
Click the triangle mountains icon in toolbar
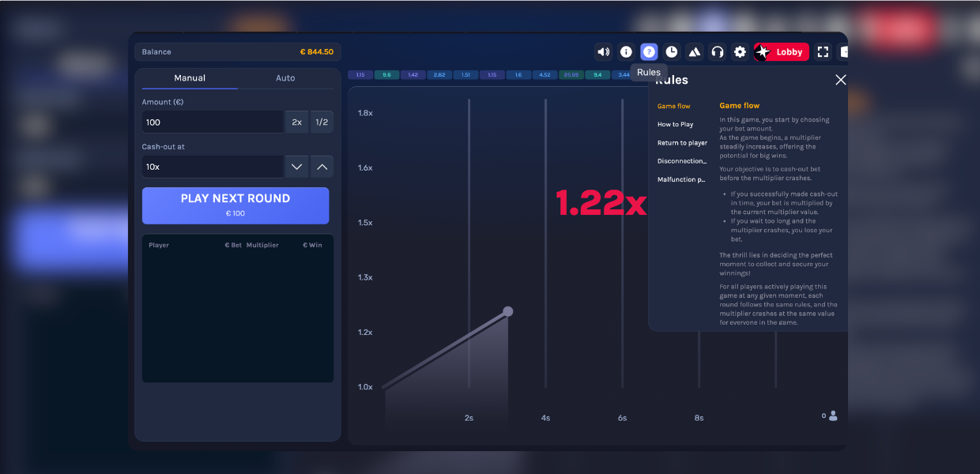[x=695, y=52]
